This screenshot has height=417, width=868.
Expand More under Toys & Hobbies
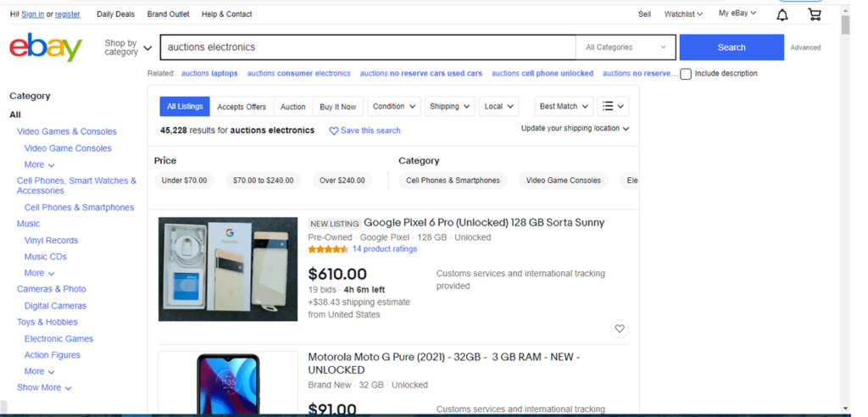coord(39,371)
